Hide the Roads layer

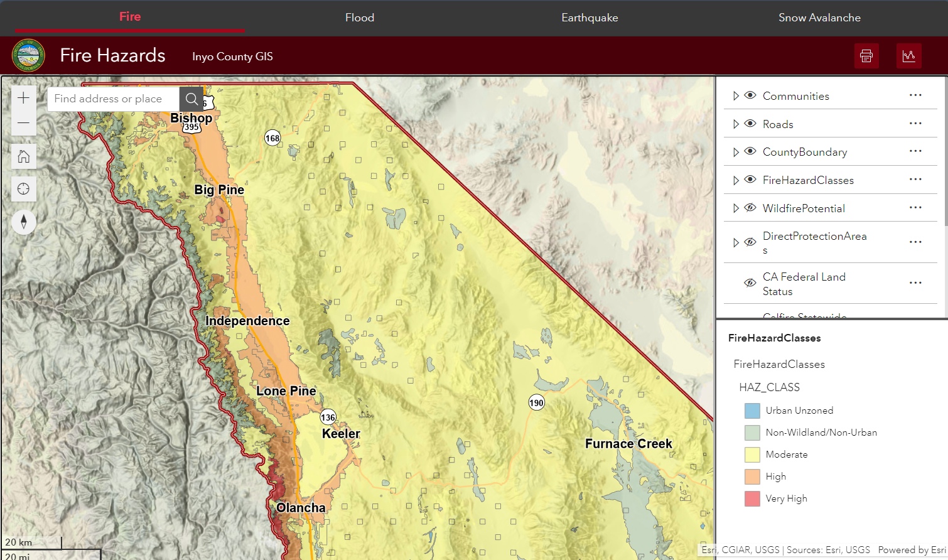pyautogui.click(x=750, y=124)
